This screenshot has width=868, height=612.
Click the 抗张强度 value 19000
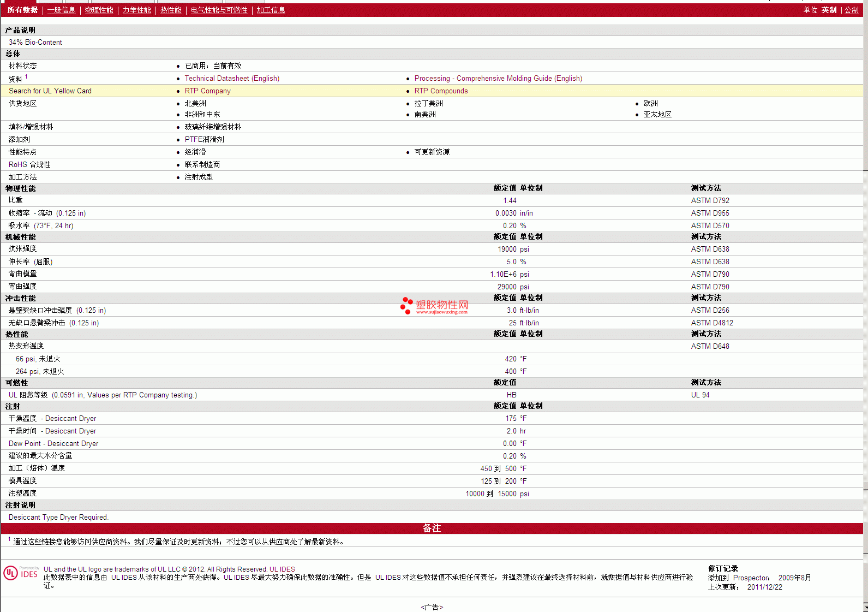coord(507,249)
